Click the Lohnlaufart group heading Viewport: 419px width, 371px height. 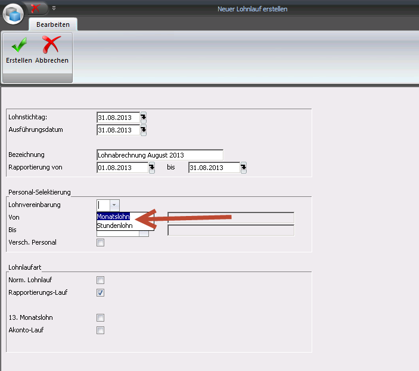click(25, 267)
